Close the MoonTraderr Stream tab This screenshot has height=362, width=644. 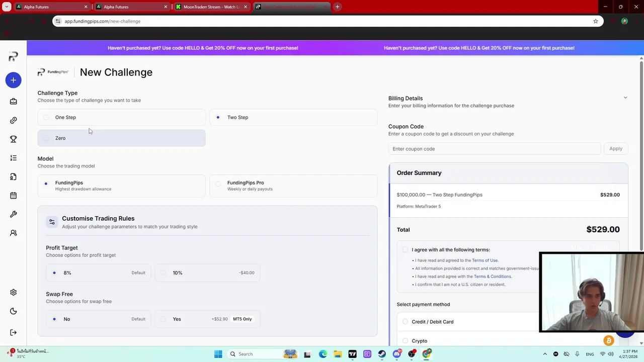click(x=246, y=7)
